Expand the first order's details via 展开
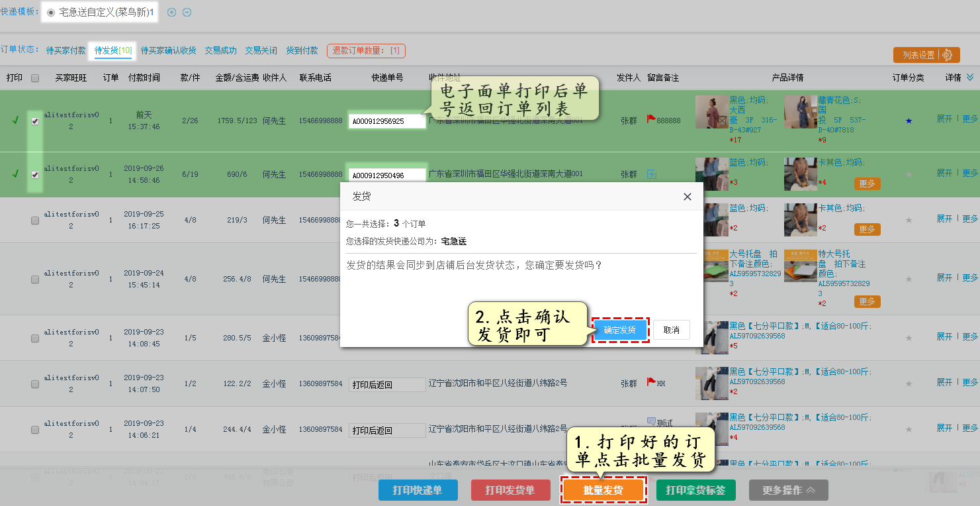Screen dimensions: 980x506 944,119
